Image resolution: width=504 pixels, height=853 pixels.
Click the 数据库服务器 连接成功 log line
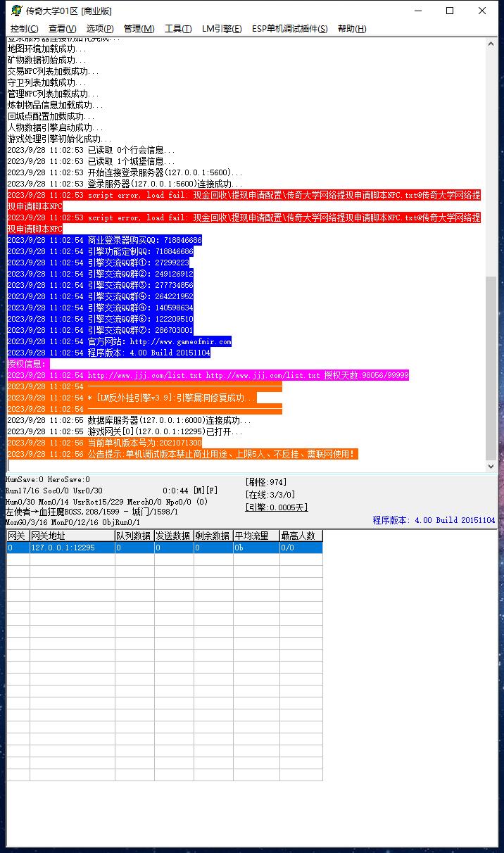click(129, 420)
